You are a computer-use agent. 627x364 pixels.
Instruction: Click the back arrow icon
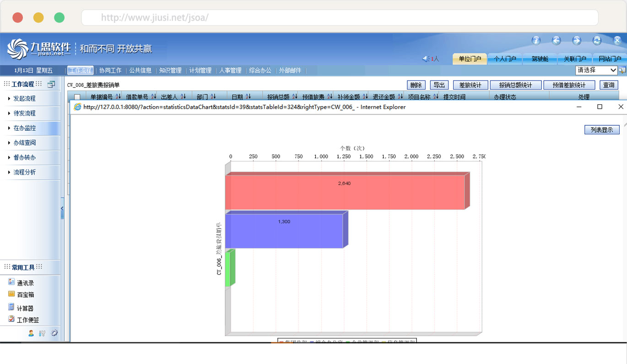(x=556, y=41)
